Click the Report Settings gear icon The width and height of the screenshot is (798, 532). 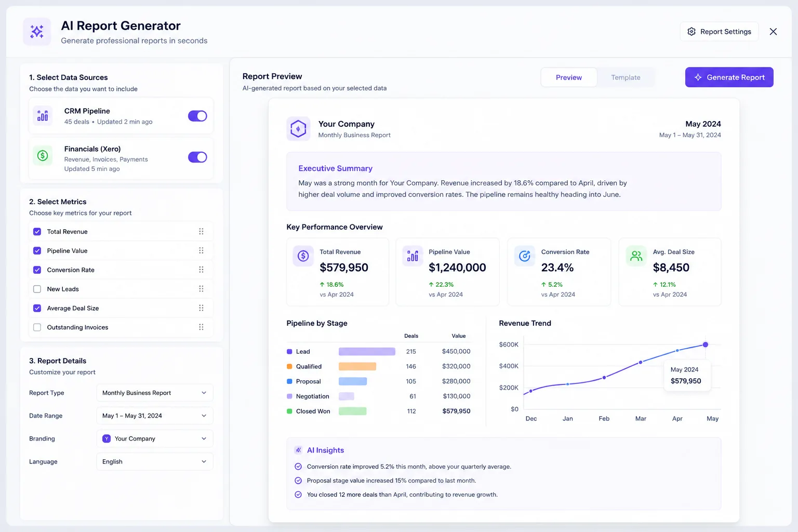pyautogui.click(x=691, y=32)
